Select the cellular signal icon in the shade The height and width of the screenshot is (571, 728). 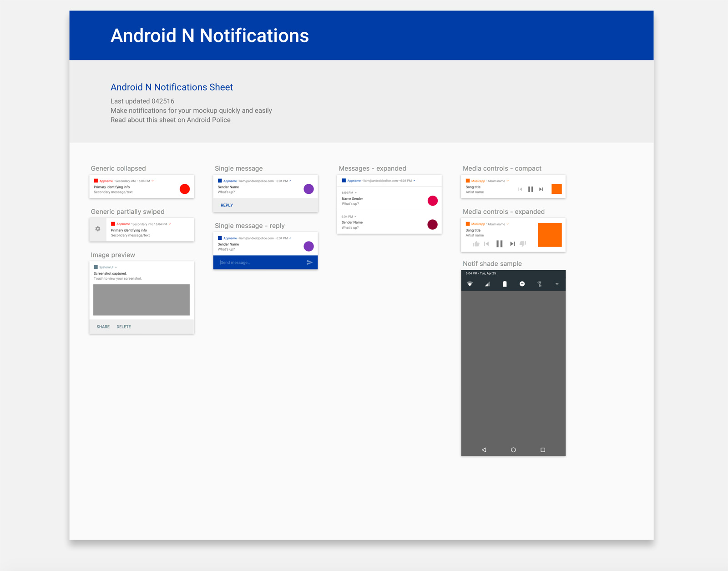487,284
